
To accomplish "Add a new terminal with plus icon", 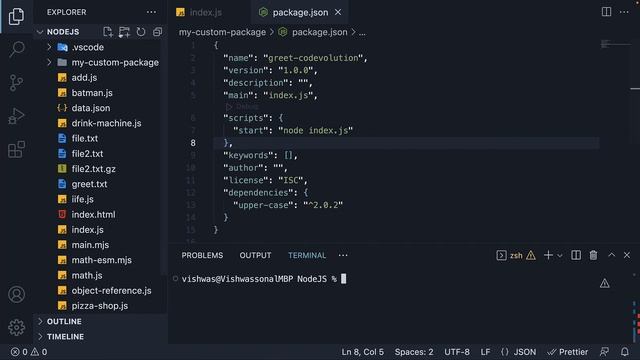I will (x=548, y=255).
